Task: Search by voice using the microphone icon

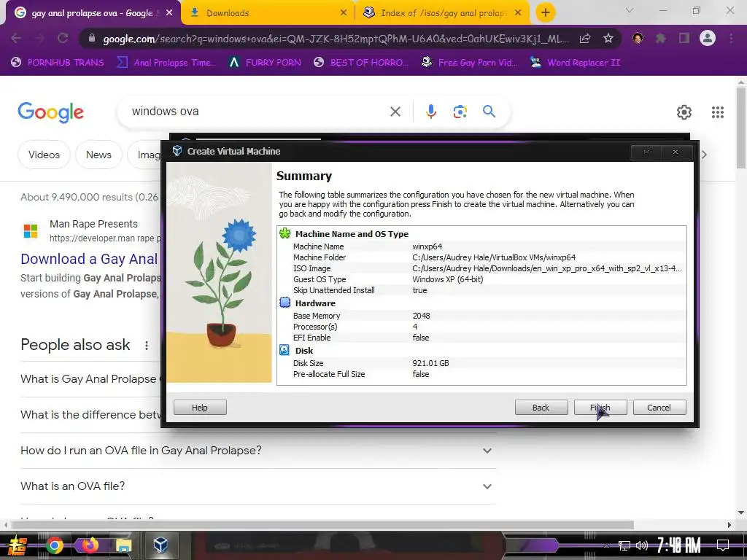Action: (430, 112)
